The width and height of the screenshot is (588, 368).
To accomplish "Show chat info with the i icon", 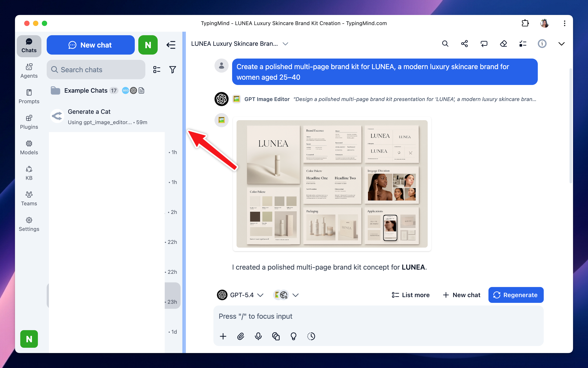I will [542, 44].
